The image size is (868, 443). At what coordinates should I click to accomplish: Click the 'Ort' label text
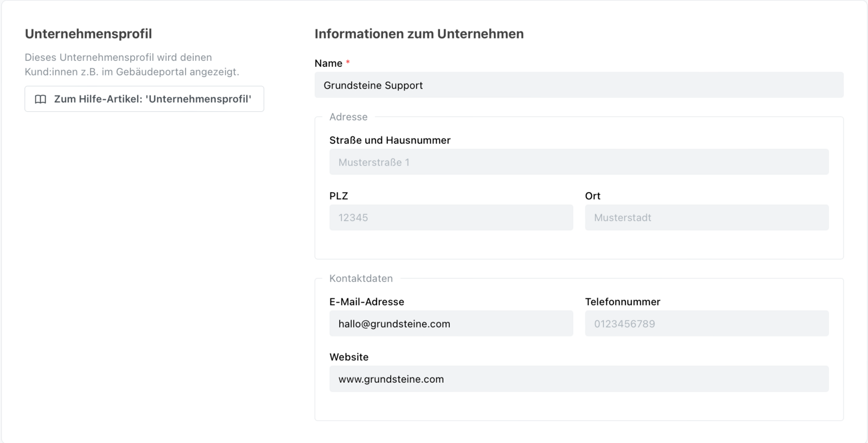592,196
